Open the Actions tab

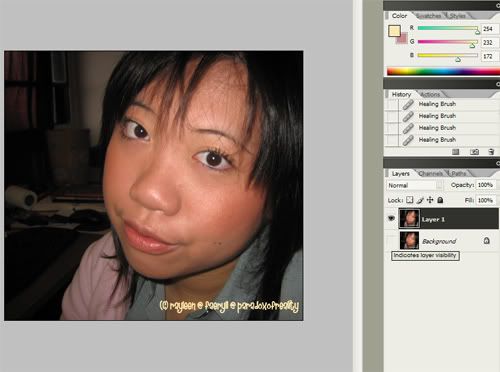tap(431, 94)
